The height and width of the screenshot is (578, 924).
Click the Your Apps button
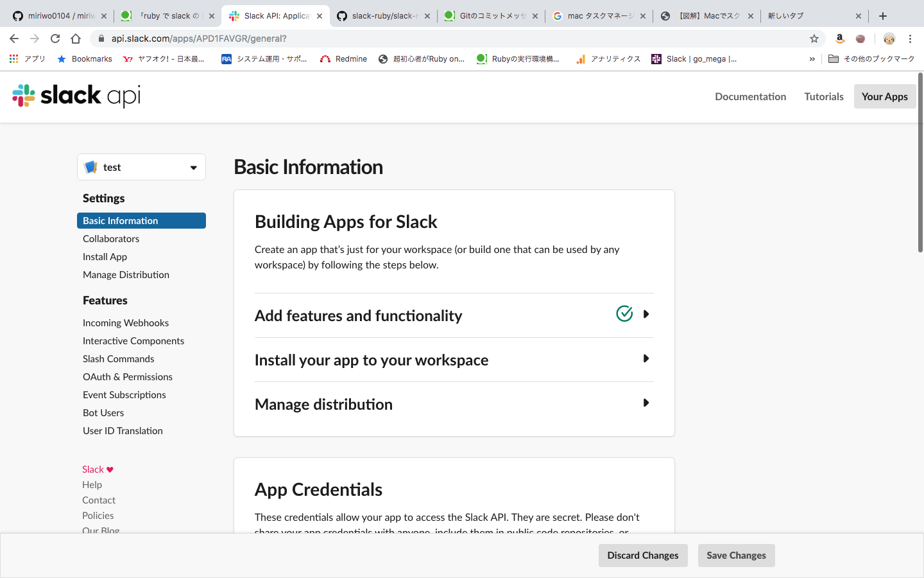pyautogui.click(x=885, y=96)
